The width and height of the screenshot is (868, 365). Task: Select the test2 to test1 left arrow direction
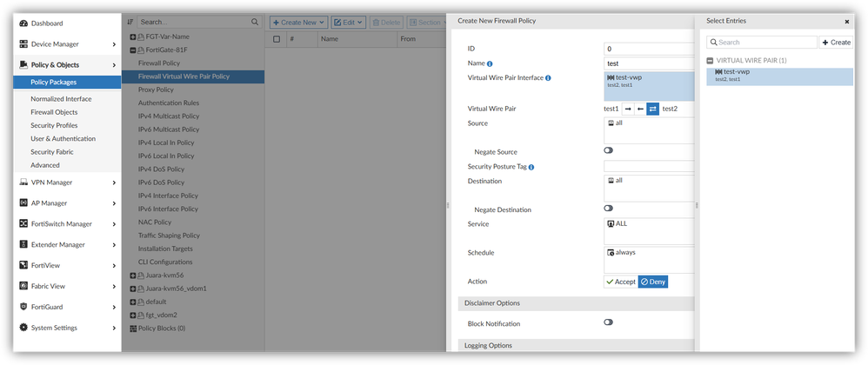click(640, 109)
